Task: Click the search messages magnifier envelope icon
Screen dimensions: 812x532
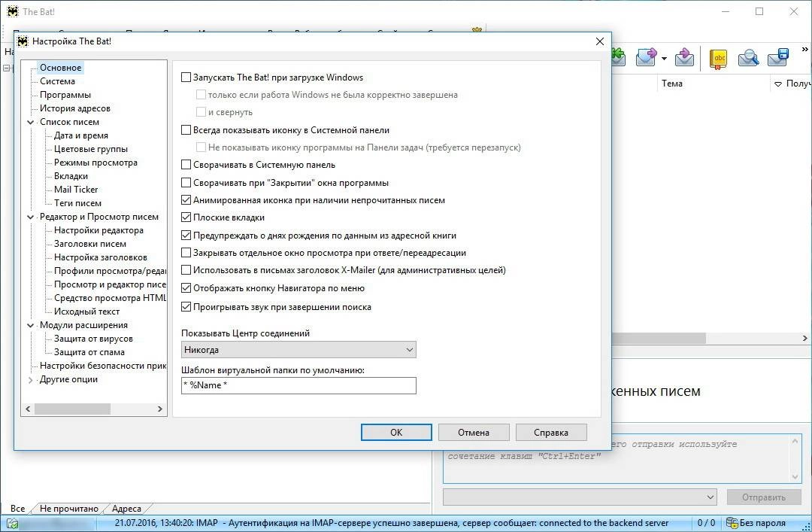Action: 748,57
